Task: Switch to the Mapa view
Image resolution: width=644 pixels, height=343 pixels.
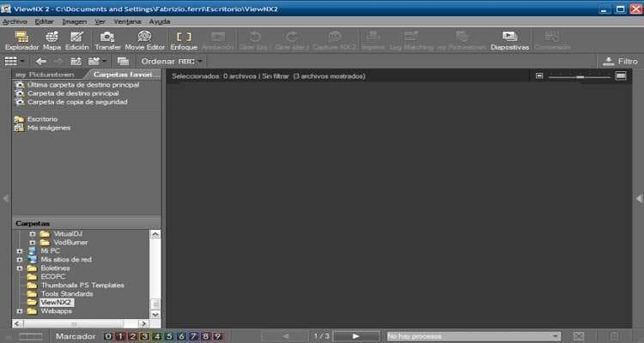Action: [x=52, y=40]
